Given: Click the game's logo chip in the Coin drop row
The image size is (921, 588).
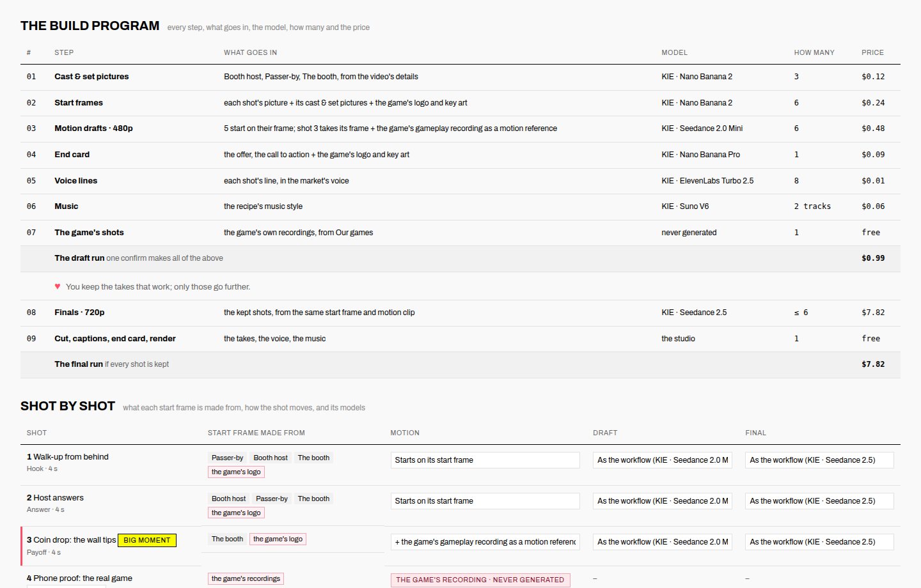Looking at the screenshot, I should click(278, 539).
